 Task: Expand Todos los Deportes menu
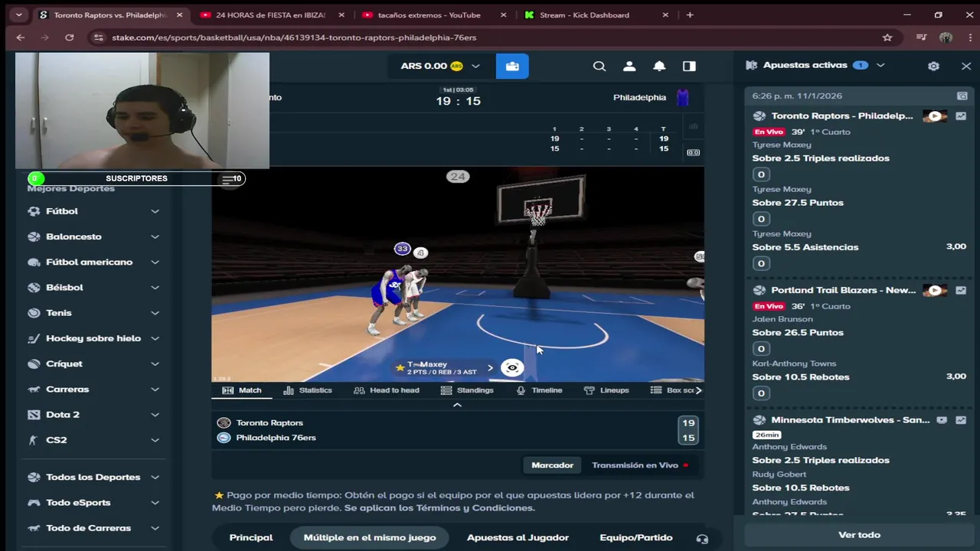[155, 478]
